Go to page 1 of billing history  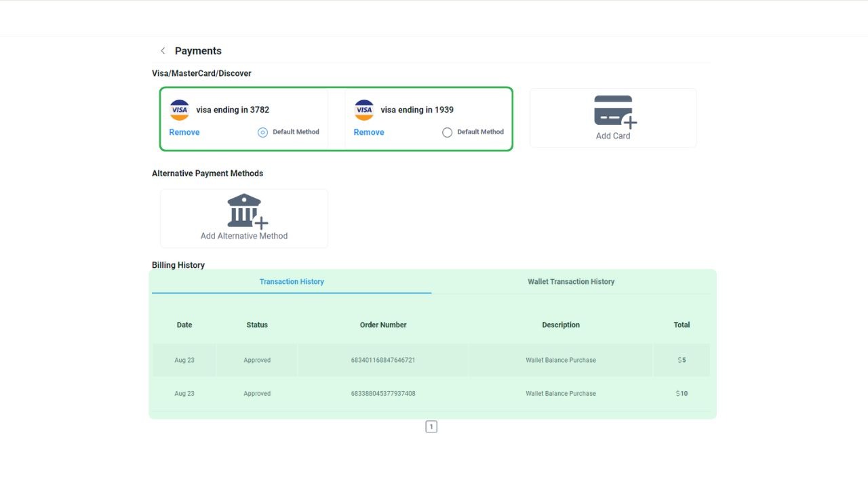[431, 426]
